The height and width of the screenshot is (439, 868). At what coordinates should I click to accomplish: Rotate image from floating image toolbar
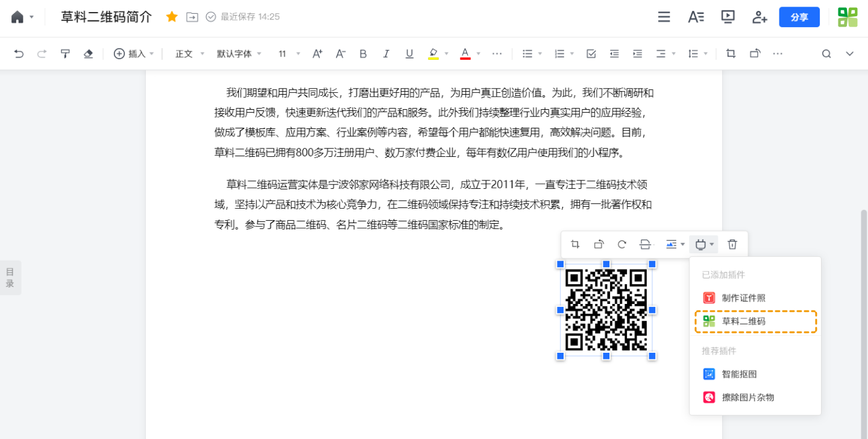point(599,244)
